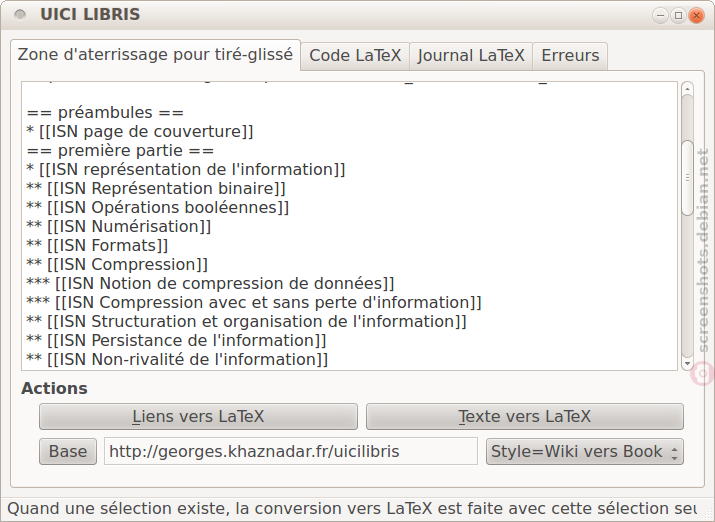Image resolution: width=715 pixels, height=522 pixels.
Task: Click the Texte vers LaTeX button
Action: coord(525,416)
